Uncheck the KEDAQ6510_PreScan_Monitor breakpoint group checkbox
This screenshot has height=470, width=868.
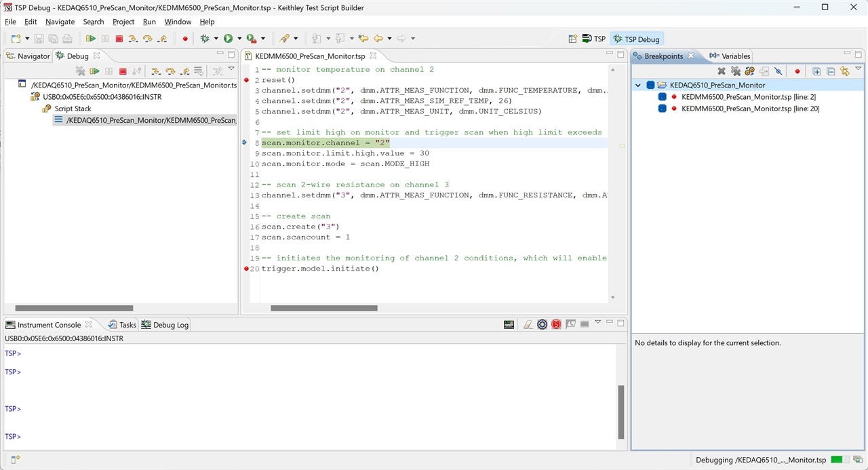(x=650, y=85)
